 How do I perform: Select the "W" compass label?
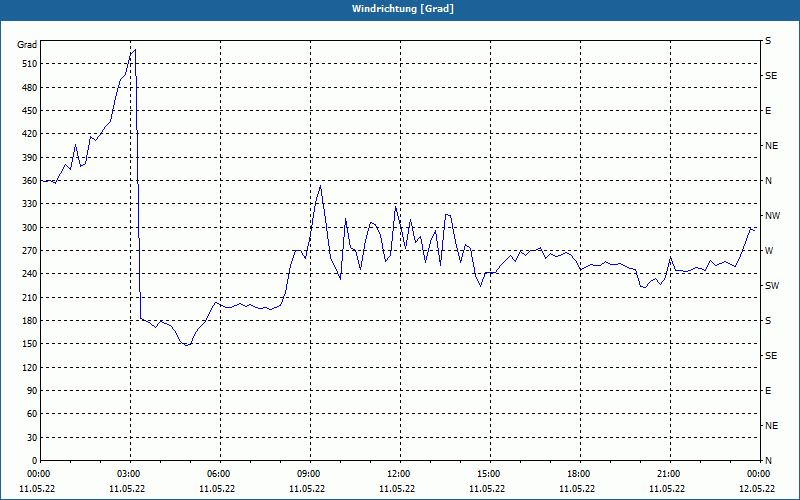click(769, 251)
